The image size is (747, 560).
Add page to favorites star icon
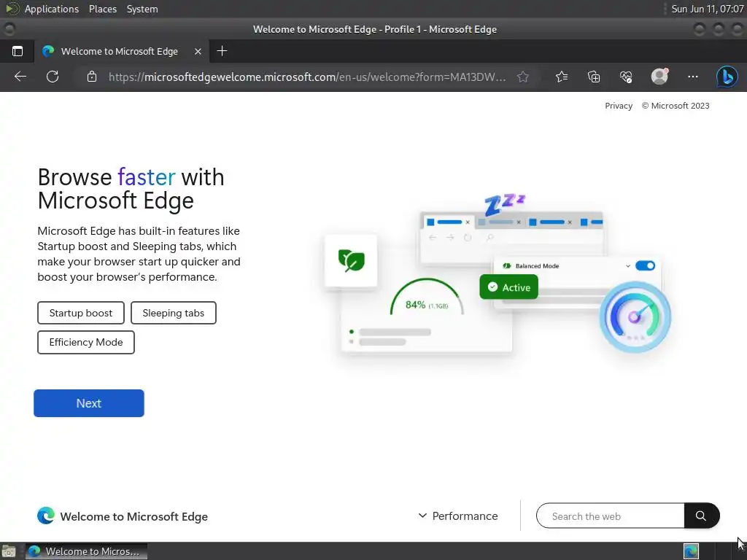pyautogui.click(x=523, y=77)
